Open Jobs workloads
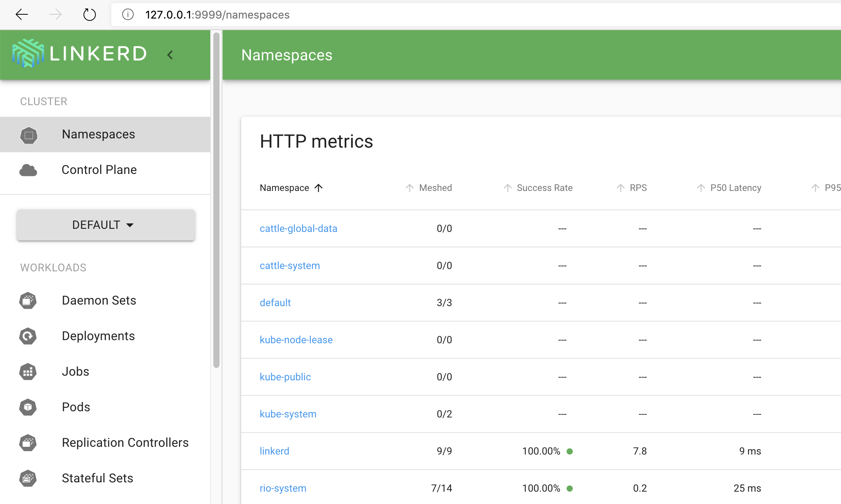Image resolution: width=841 pixels, height=504 pixels. pos(105,372)
